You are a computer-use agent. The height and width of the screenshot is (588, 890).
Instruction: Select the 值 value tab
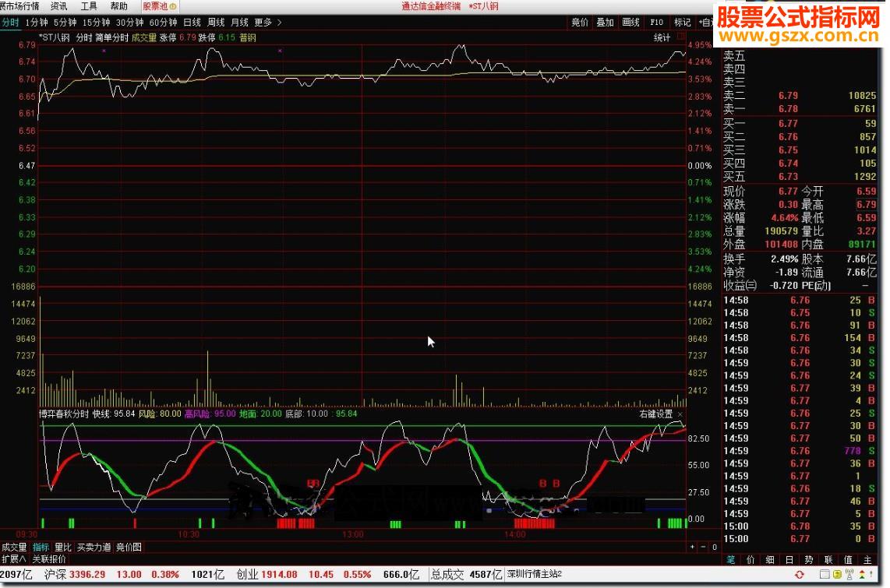(x=848, y=560)
